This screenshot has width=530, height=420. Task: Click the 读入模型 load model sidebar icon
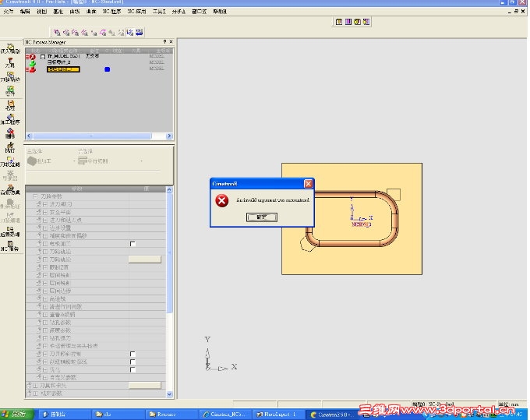click(10, 48)
